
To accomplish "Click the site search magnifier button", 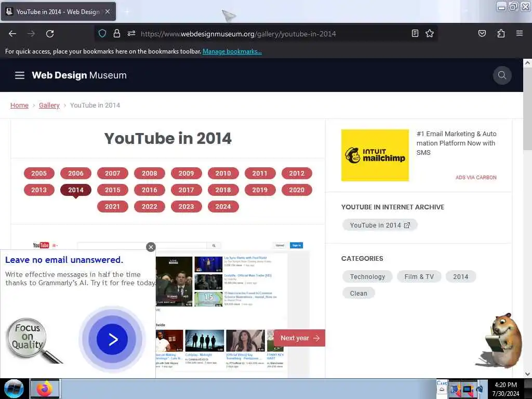I will point(502,75).
